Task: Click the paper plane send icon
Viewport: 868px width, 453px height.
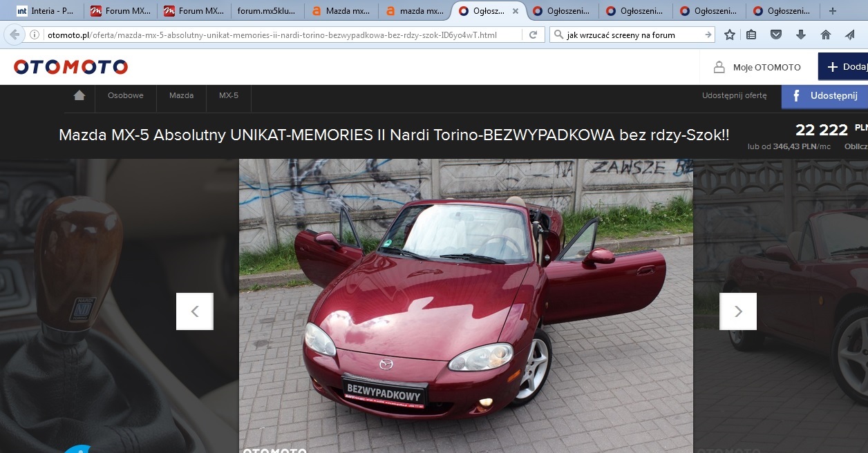Action: [x=850, y=35]
